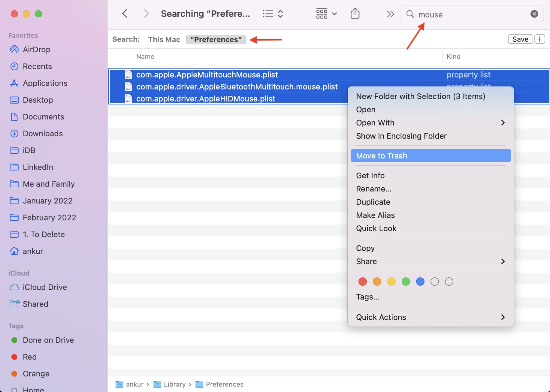The image size is (550, 392).
Task: Open the LinkedIn folder in sidebar
Action: [32, 167]
